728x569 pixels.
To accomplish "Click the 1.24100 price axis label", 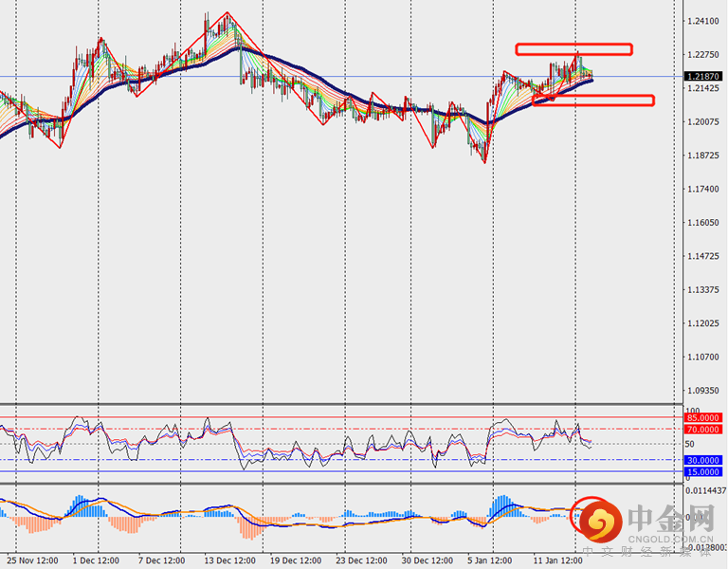I will [703, 21].
